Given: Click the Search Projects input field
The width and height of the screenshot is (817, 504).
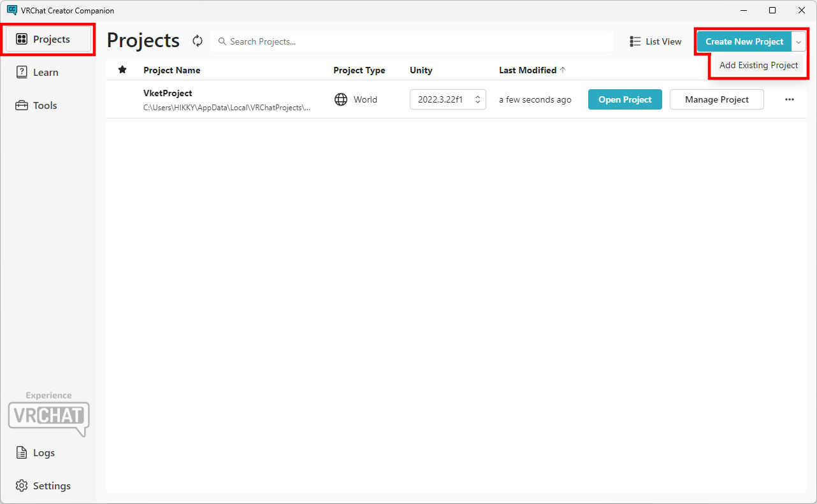Looking at the screenshot, I should [414, 41].
